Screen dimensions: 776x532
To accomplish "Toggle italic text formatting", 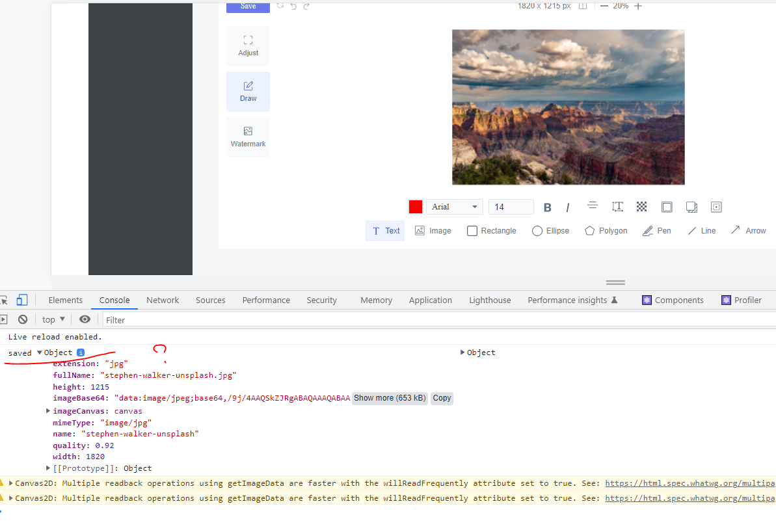I will click(567, 207).
